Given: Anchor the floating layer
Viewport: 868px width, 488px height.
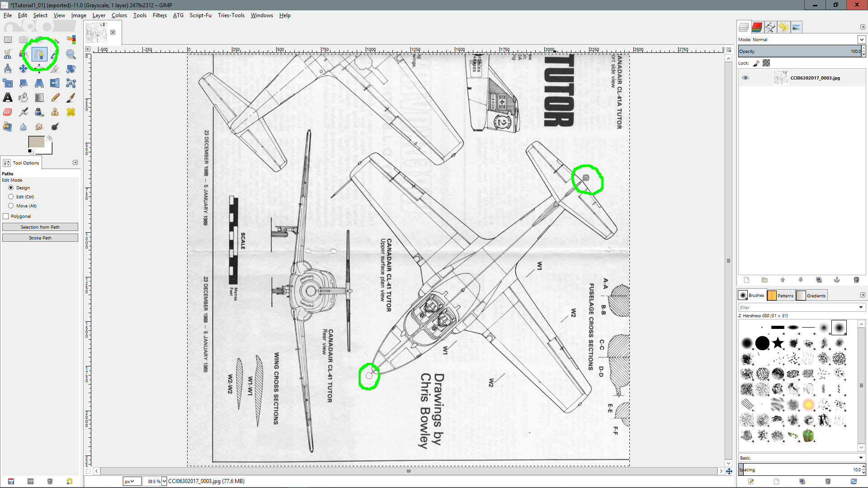Looking at the screenshot, I should pos(837,280).
